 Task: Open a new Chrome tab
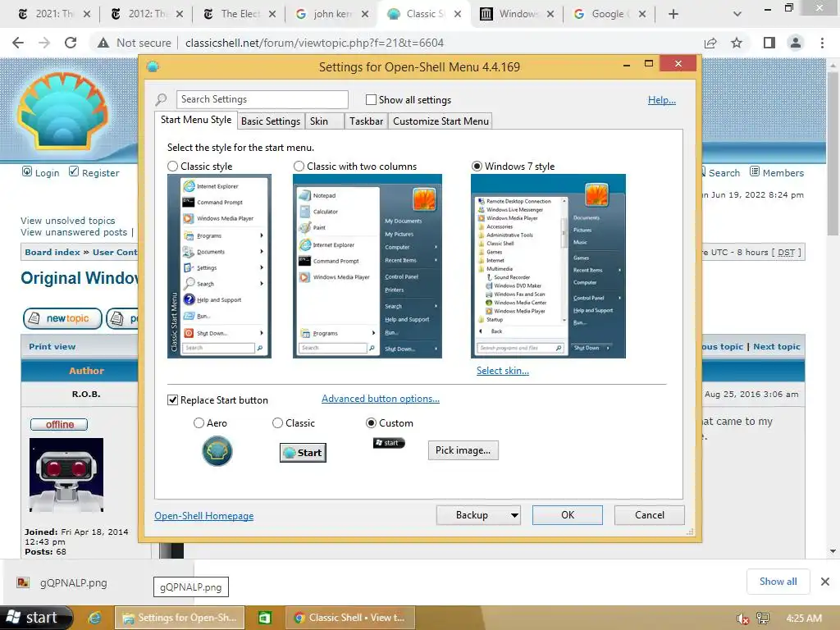pyautogui.click(x=673, y=14)
